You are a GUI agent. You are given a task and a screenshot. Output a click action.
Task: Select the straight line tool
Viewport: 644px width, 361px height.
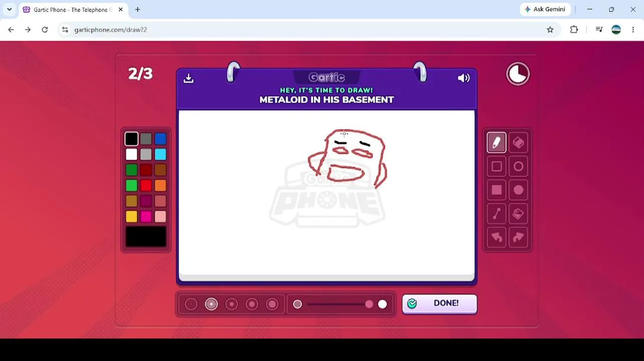point(497,214)
